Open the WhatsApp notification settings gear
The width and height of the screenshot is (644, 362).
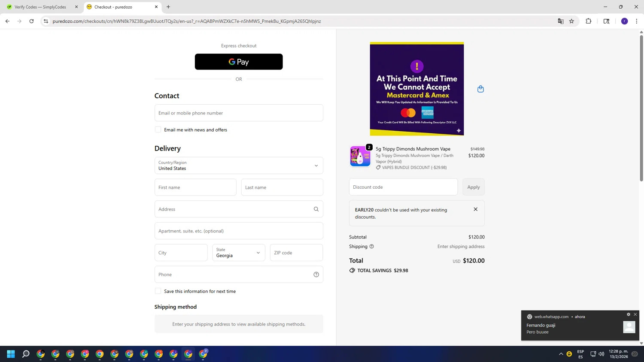tap(629, 314)
